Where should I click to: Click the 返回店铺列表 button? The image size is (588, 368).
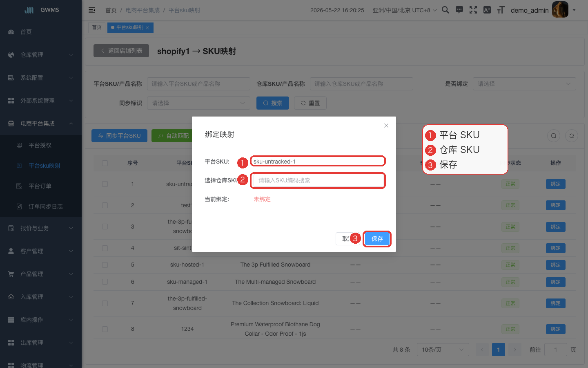point(121,51)
